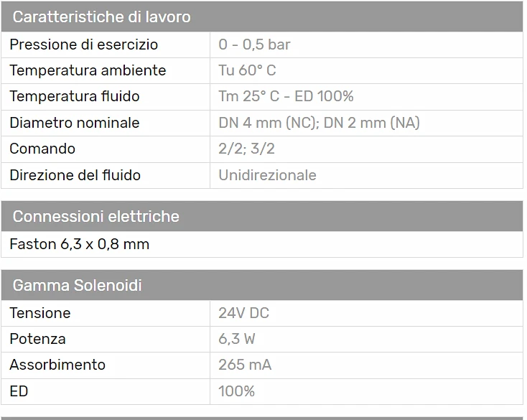Click the 100% ED value
This screenshot has width=527, height=420.
[237, 391]
